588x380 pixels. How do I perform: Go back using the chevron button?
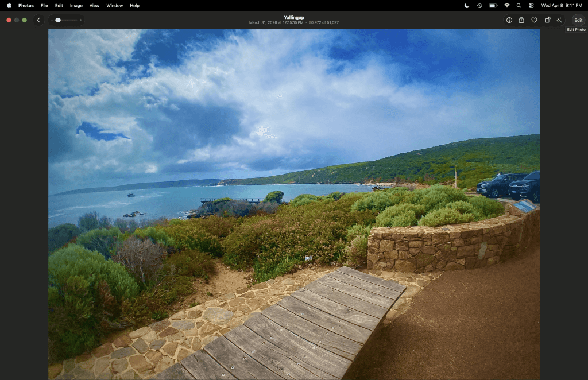tap(38, 20)
